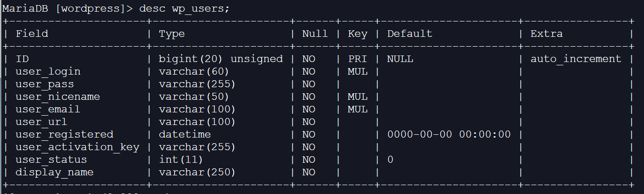
Task: Click the user_nicename field name
Action: click(x=58, y=97)
